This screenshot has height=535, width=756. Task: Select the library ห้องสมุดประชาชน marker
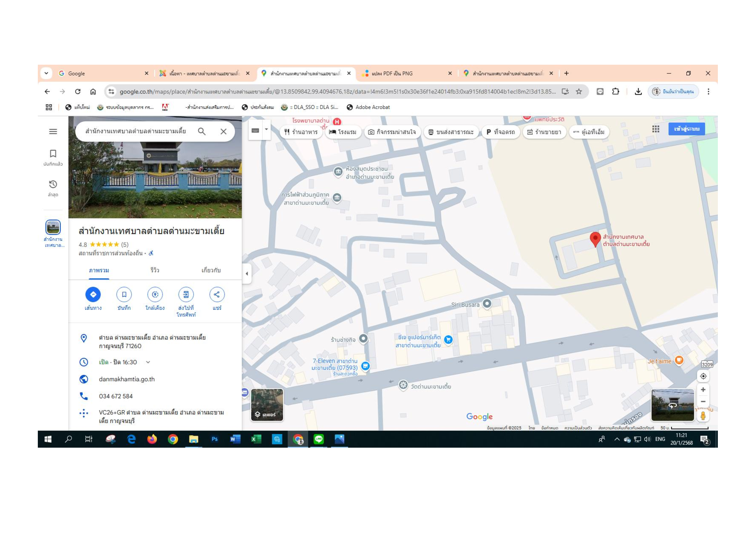(x=338, y=172)
